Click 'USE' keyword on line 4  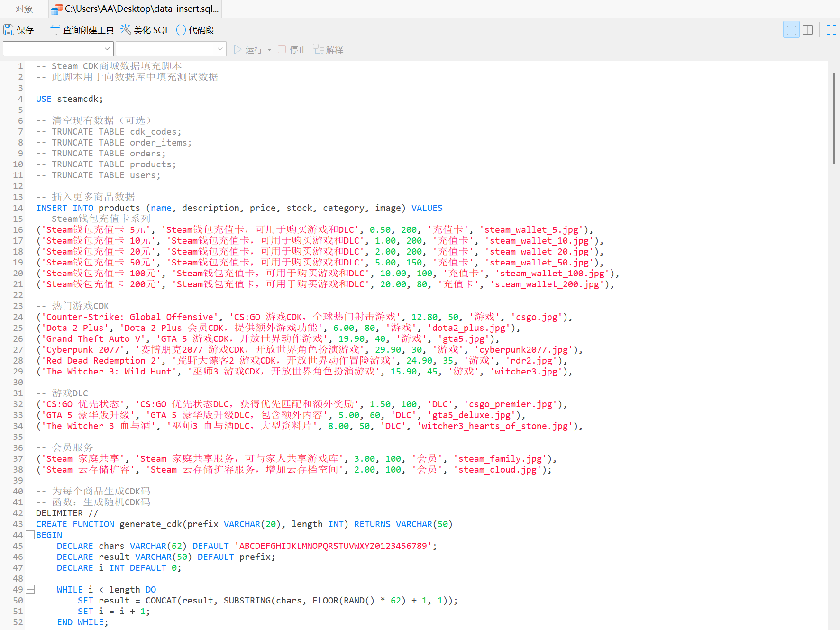point(44,99)
